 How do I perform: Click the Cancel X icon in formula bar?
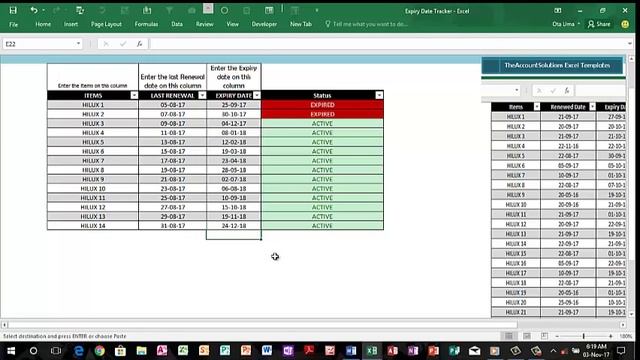coord(106,44)
